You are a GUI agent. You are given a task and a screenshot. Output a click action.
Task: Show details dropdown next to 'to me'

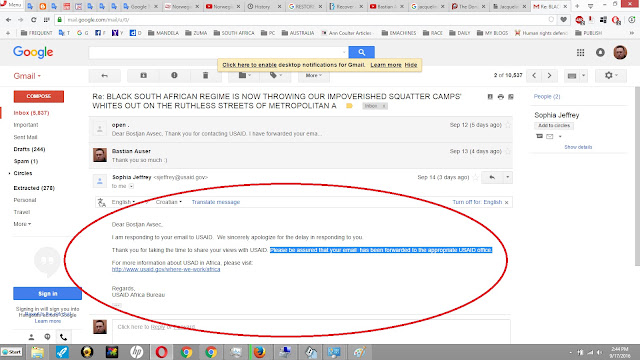pyautogui.click(x=131, y=186)
